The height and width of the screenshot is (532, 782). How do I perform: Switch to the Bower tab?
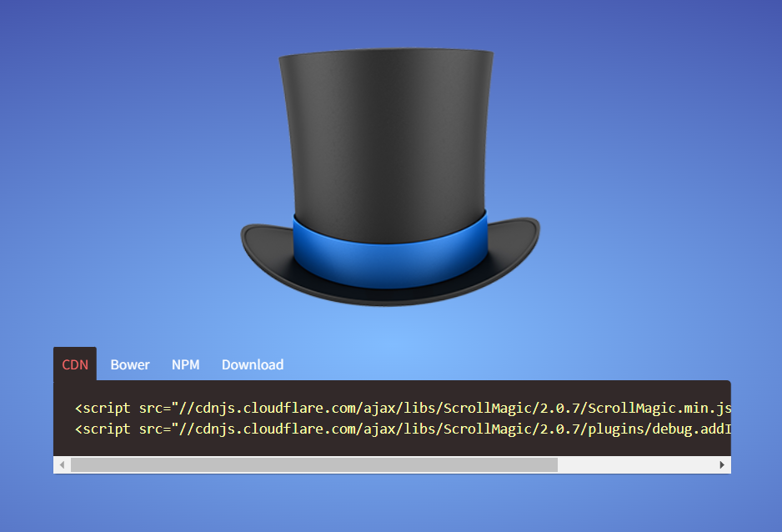point(130,364)
